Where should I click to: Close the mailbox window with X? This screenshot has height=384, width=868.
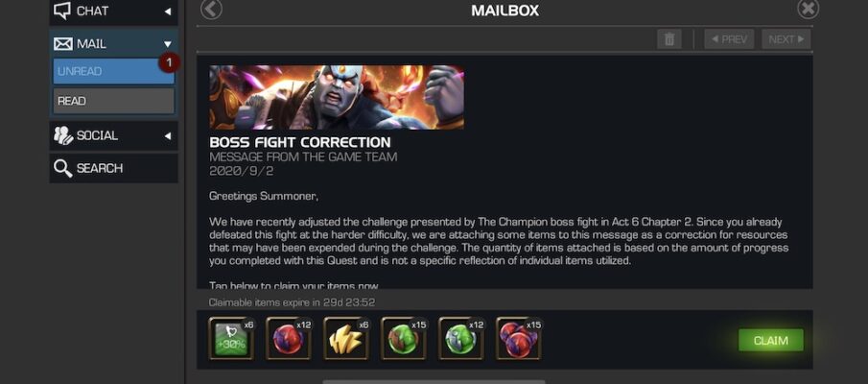click(x=808, y=9)
